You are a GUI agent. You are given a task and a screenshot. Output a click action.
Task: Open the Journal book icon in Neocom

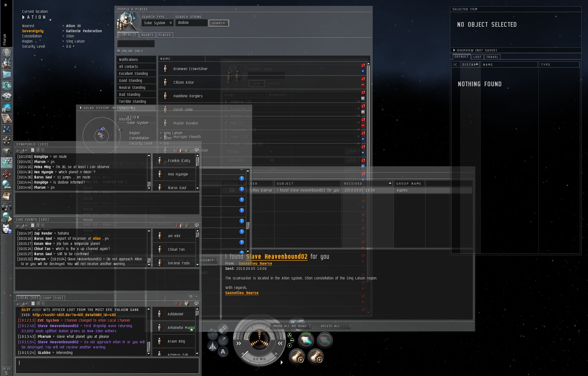point(7,195)
